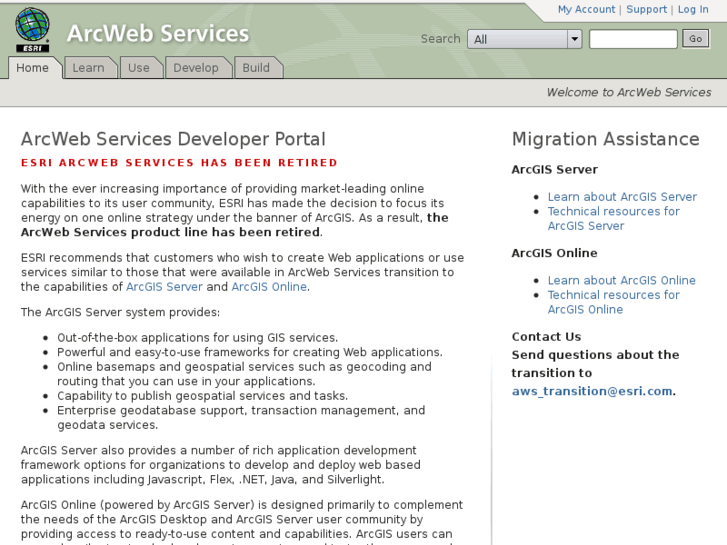The height and width of the screenshot is (545, 727).
Task: Click the ArcGIS Online sidebar subheading
Action: [555, 253]
